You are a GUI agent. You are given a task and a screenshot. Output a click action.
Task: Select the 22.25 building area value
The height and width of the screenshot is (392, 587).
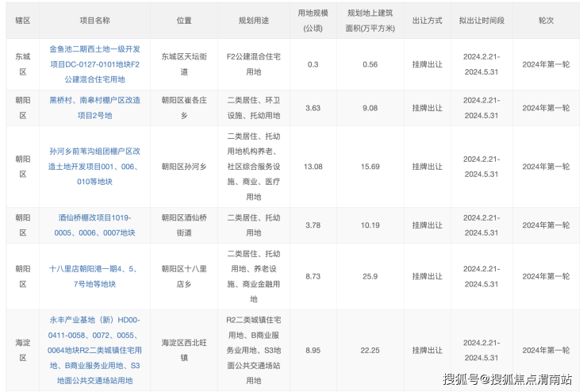[370, 349]
